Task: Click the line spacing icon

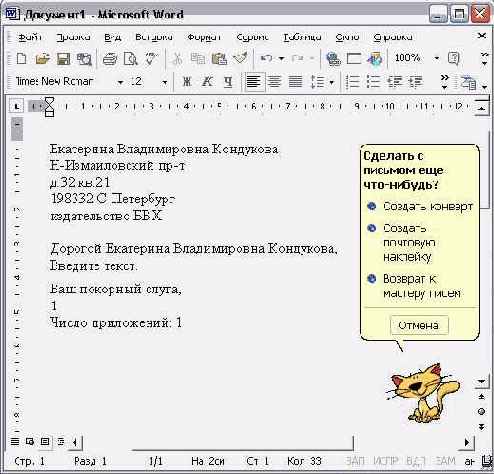Action: (317, 81)
